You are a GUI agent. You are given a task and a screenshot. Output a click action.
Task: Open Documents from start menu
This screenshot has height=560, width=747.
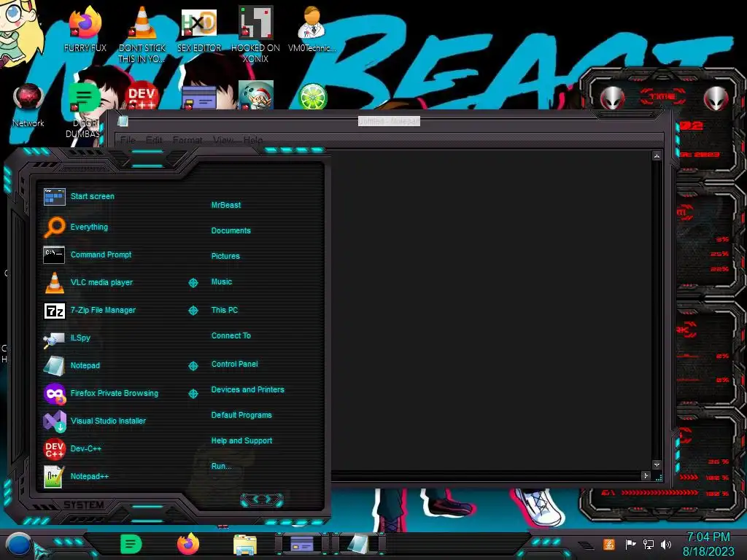[x=231, y=230]
